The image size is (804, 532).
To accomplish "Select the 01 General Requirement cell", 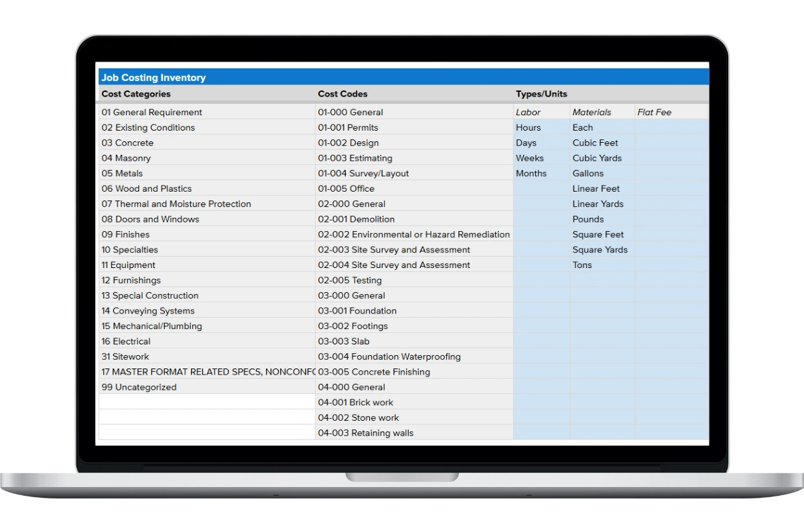I will [206, 112].
